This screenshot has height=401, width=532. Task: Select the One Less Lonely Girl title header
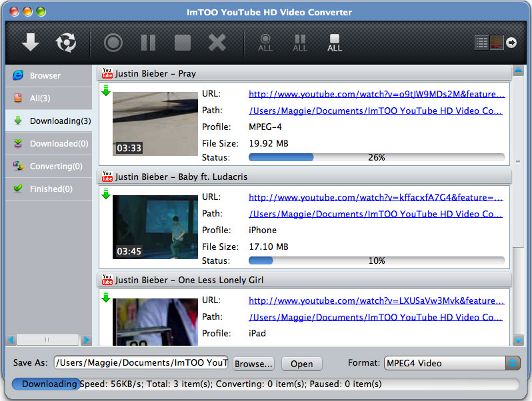point(305,280)
